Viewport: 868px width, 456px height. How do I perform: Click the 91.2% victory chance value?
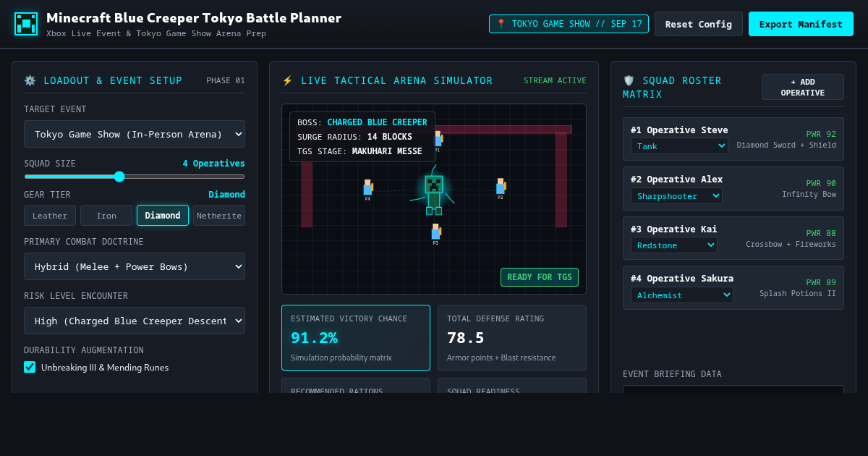(x=314, y=338)
